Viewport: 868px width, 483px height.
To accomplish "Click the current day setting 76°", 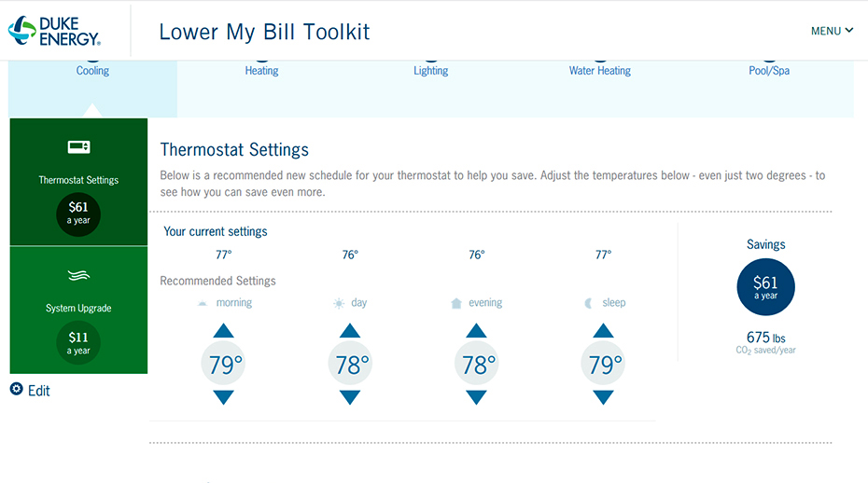I will click(x=350, y=255).
